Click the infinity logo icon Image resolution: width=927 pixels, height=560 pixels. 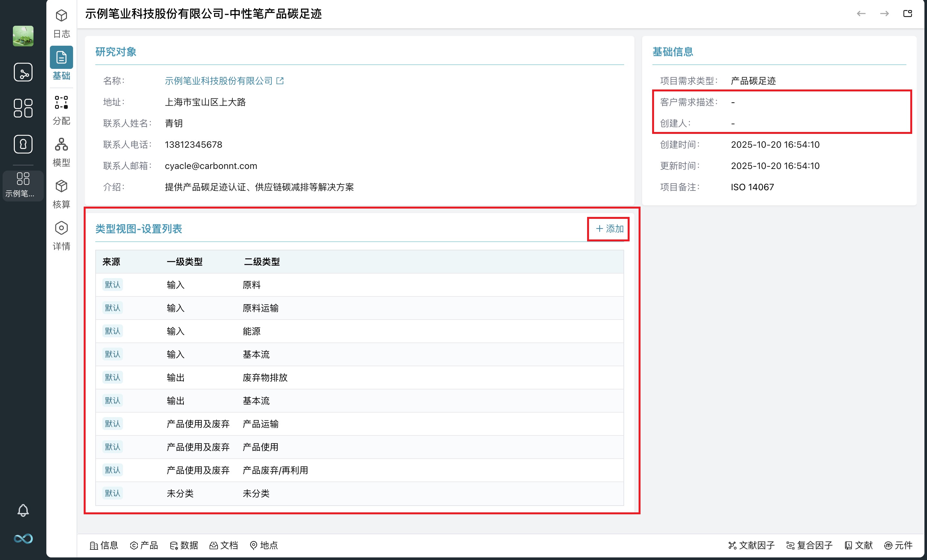click(23, 538)
